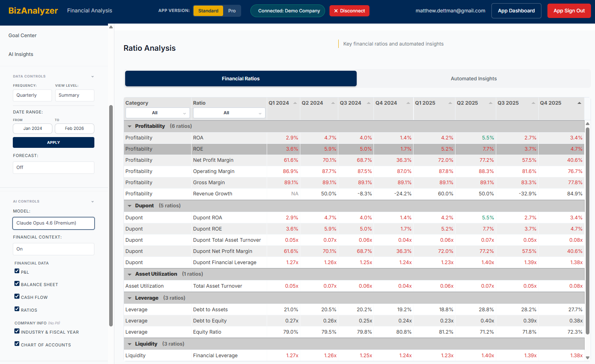Viewport: 595px width, 364px height.
Task: Click the BizAnalyzer logo
Action: [33, 11]
